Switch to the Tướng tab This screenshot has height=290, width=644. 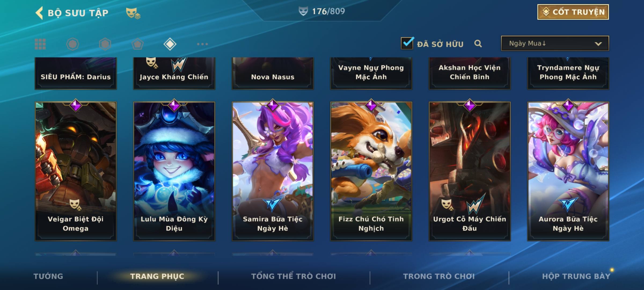click(48, 276)
